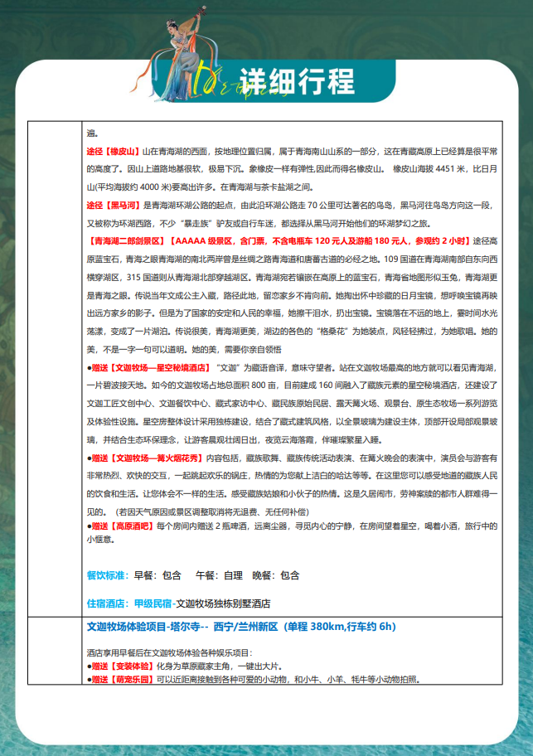Select the red text 途径【黑马河】

[114, 206]
